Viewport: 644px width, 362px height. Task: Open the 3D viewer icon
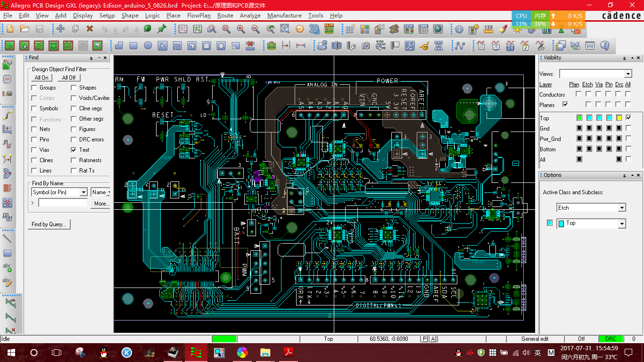pyautogui.click(x=314, y=29)
